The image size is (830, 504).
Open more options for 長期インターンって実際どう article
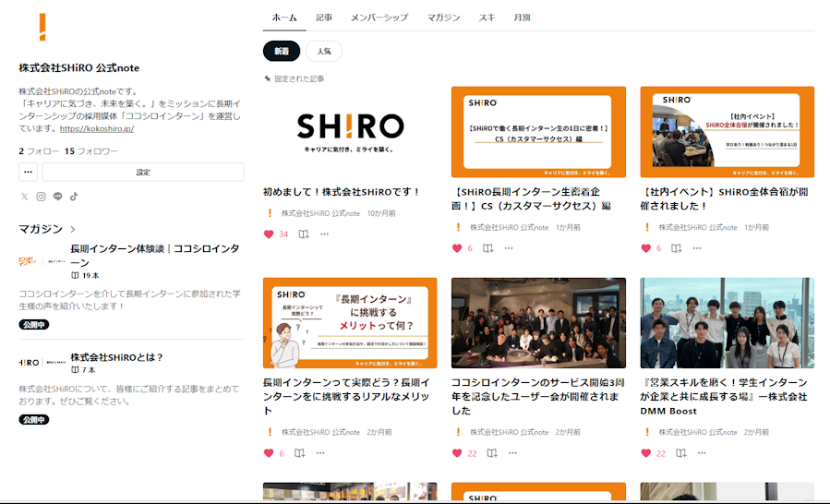[x=320, y=452]
